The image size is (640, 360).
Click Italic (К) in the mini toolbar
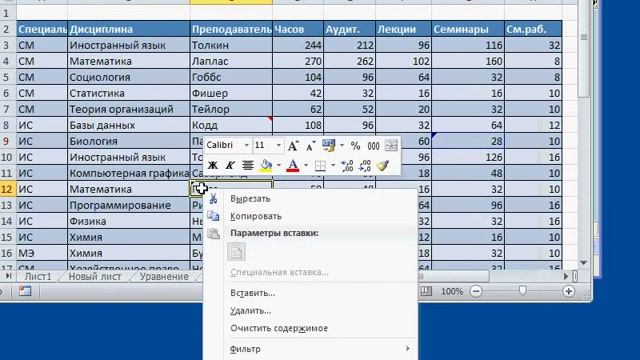point(230,165)
